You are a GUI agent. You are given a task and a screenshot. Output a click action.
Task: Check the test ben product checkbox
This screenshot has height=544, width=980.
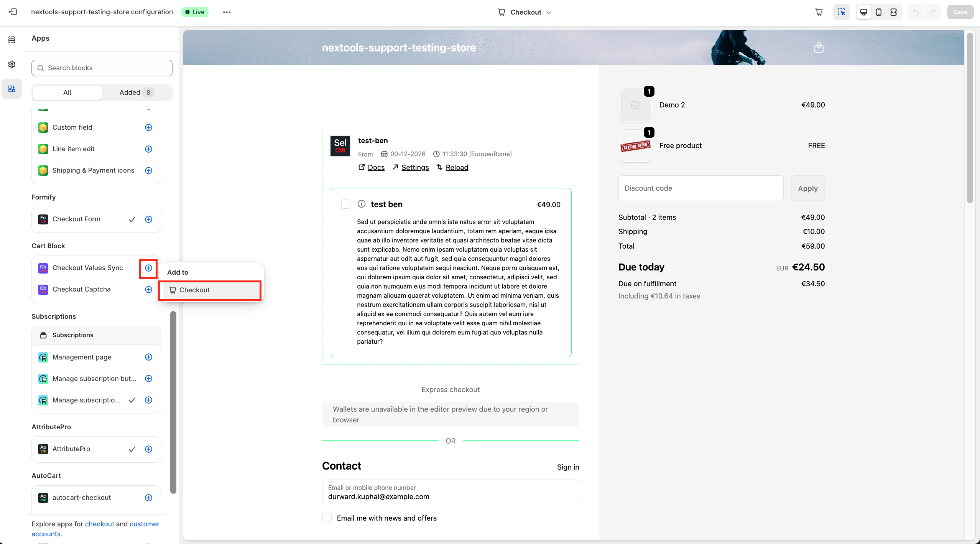pos(346,204)
